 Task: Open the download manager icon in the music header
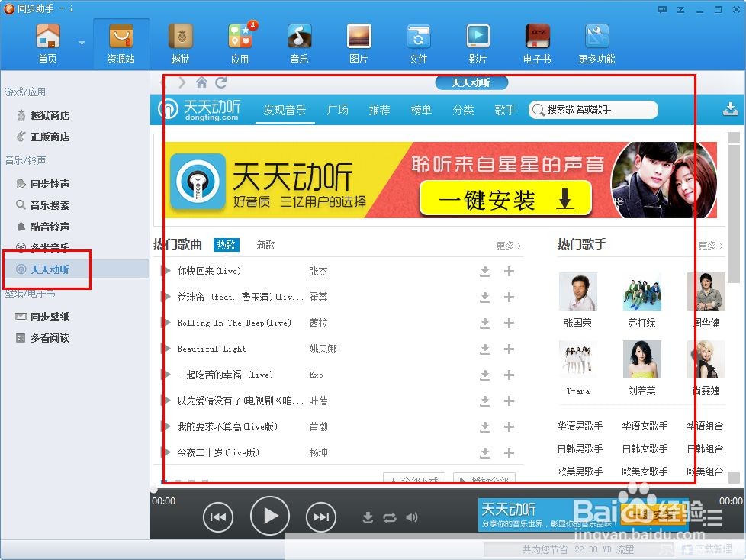(x=730, y=109)
